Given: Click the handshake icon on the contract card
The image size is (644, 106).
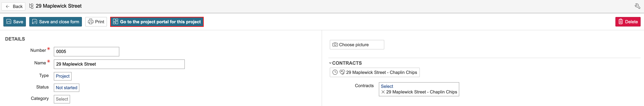Looking at the screenshot, I should (x=342, y=72).
